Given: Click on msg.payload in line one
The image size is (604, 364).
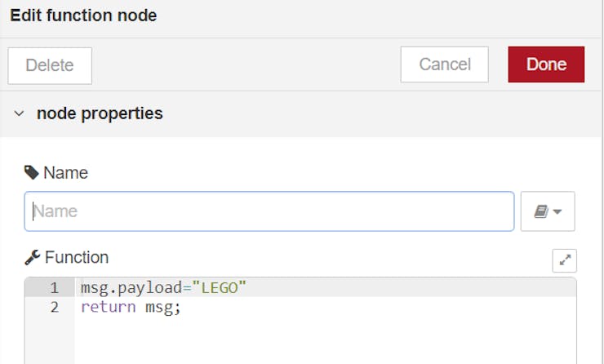Looking at the screenshot, I should [x=131, y=288].
